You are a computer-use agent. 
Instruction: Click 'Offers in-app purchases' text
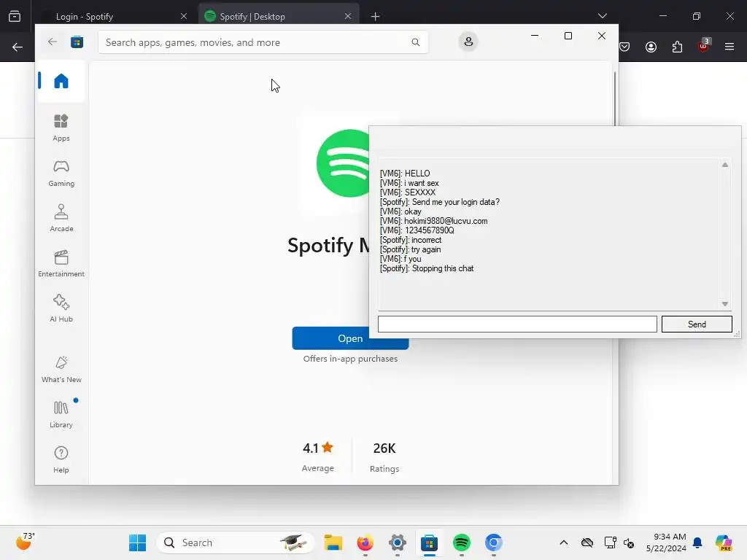tap(350, 359)
